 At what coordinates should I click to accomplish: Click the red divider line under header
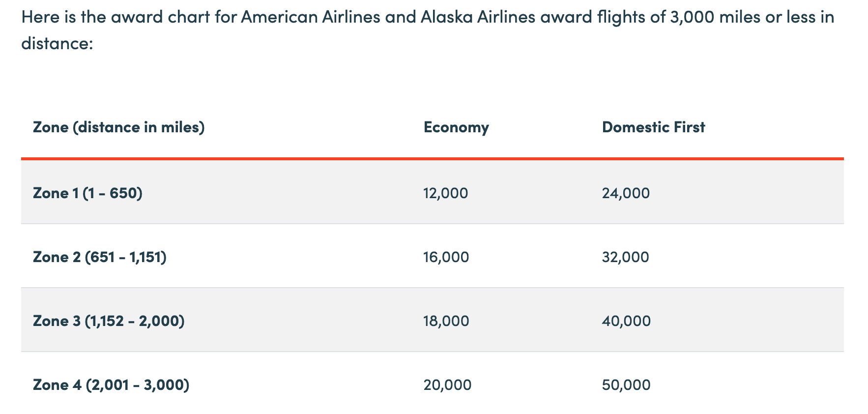433,158
